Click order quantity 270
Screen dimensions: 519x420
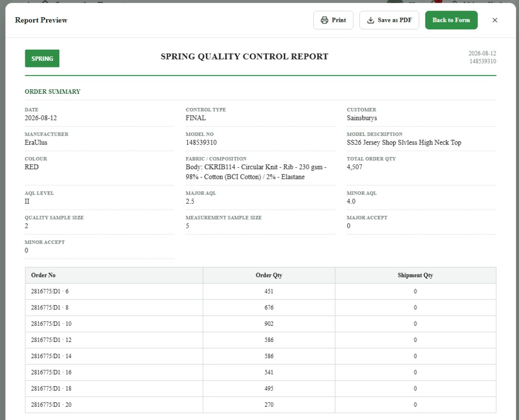tap(269, 405)
